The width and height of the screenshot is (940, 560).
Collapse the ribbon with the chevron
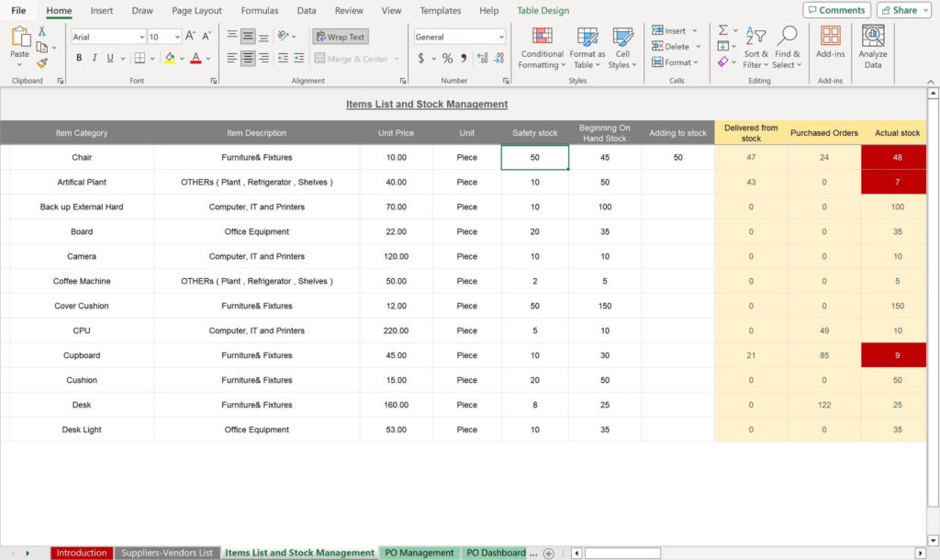931,82
